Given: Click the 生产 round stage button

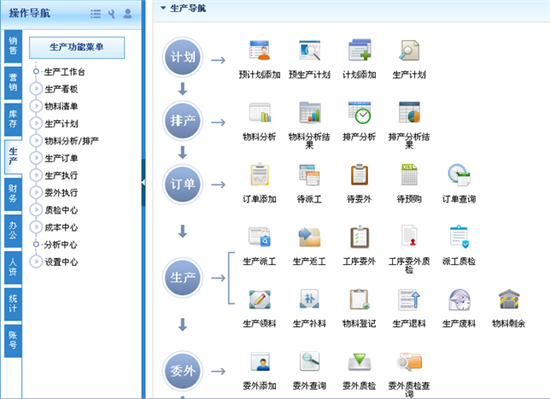Looking at the screenshot, I should point(182,278).
